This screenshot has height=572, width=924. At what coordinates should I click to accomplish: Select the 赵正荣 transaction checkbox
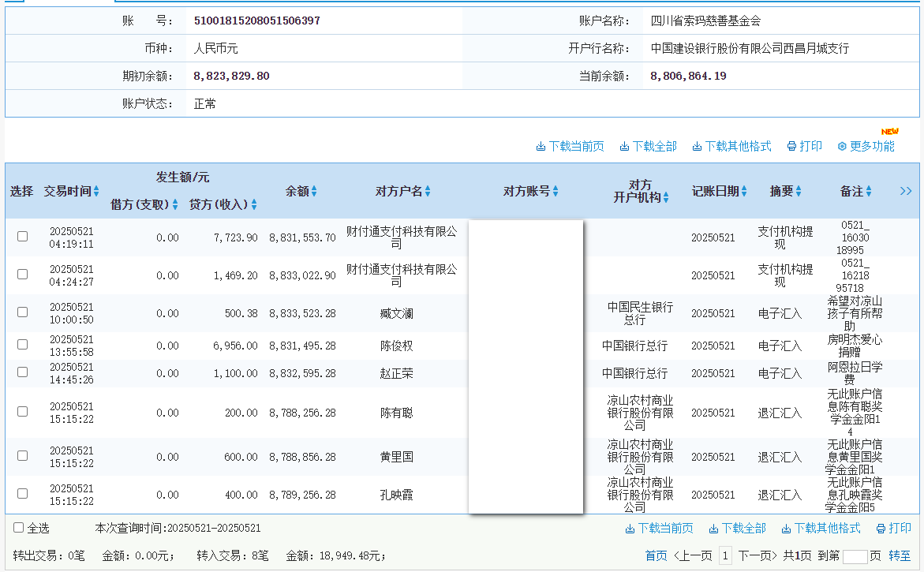point(22,372)
